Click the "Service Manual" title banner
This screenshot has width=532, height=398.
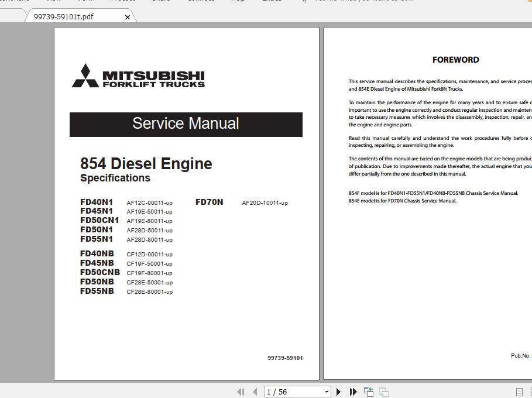pyautogui.click(x=186, y=125)
